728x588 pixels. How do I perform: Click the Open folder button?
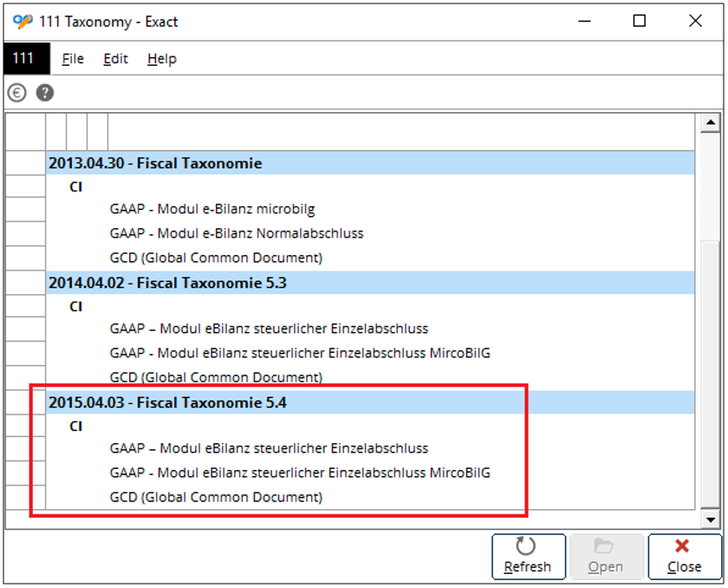(x=606, y=557)
